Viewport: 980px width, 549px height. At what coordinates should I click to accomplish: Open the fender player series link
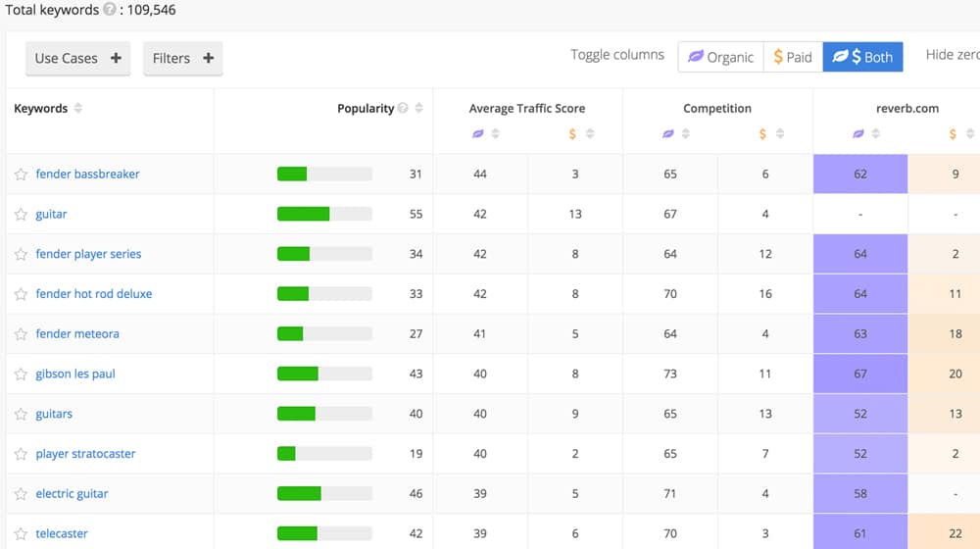point(88,254)
